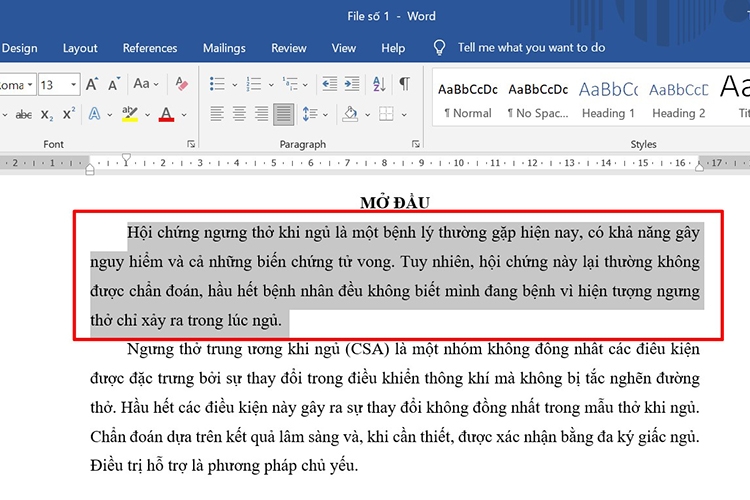Viewport: 750px width, 500px height.
Task: Open the View tab
Action: coord(343,48)
